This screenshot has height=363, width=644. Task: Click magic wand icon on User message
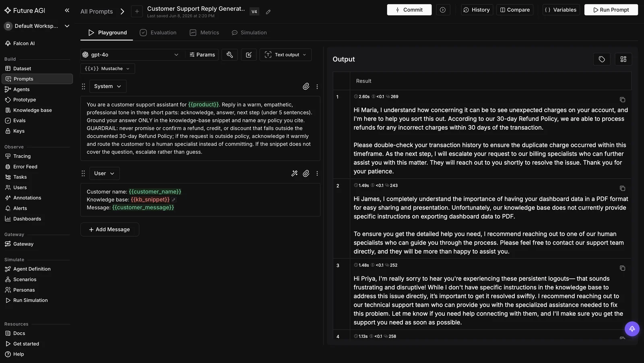pyautogui.click(x=295, y=173)
